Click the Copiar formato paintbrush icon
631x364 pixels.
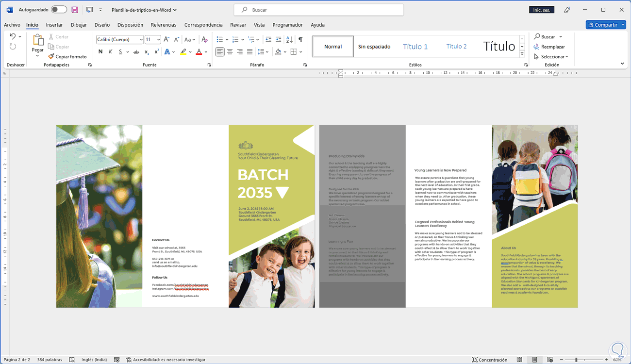(51, 57)
